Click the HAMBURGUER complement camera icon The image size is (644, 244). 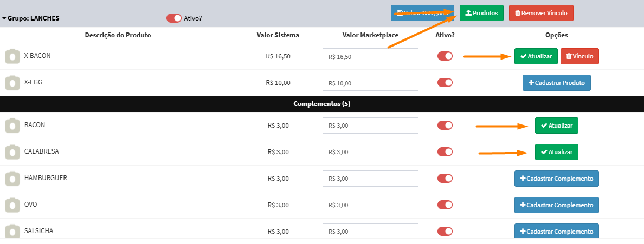(x=12, y=179)
